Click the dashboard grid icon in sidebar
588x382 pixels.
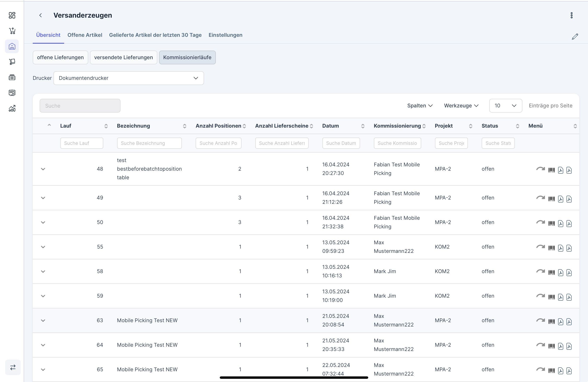coord(12,15)
